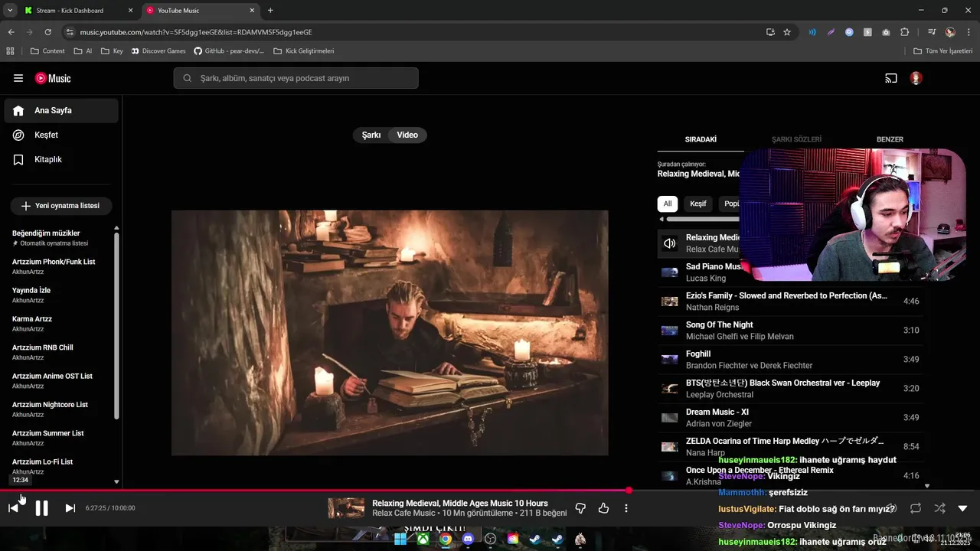Bookmark this page with star icon
Image resolution: width=980 pixels, height=551 pixels.
click(x=787, y=32)
